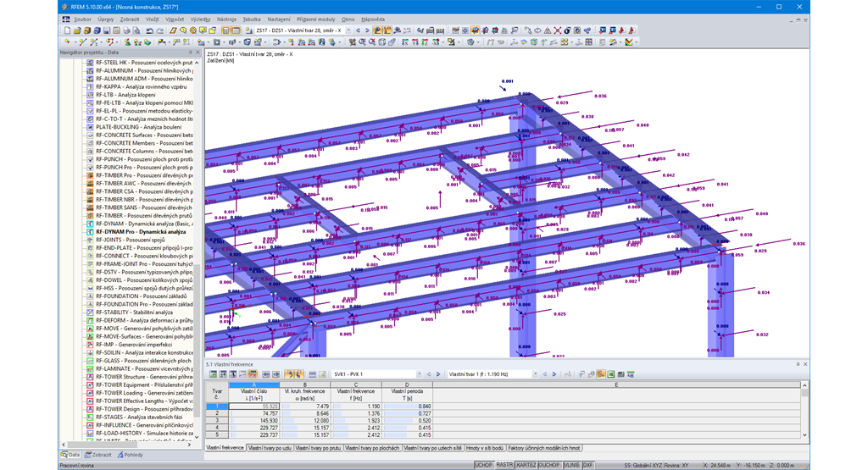Select the Data navigator tab icon
Screen dimensions: 868x470
64,455
